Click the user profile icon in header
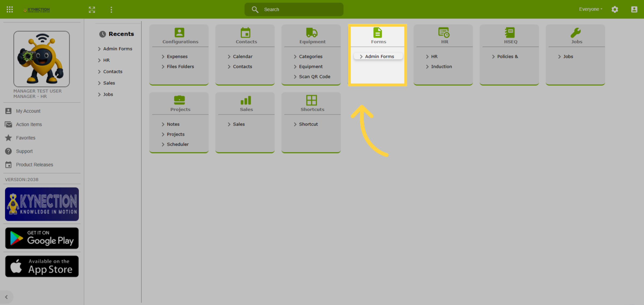The width and height of the screenshot is (644, 305). tap(634, 9)
